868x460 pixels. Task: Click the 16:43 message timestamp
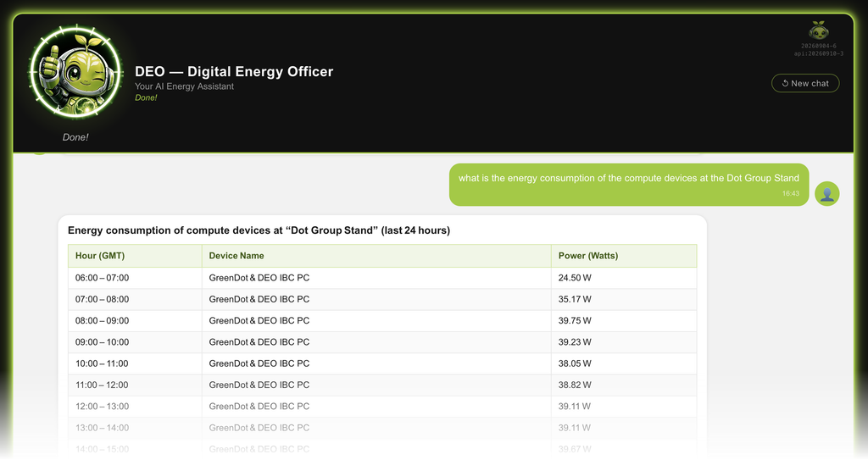pyautogui.click(x=791, y=193)
